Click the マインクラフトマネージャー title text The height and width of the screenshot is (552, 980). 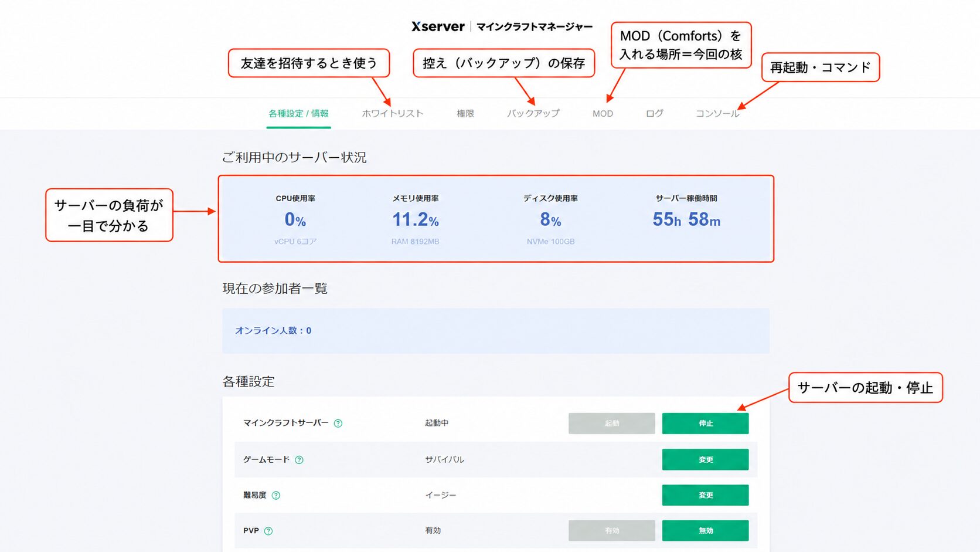click(x=535, y=26)
